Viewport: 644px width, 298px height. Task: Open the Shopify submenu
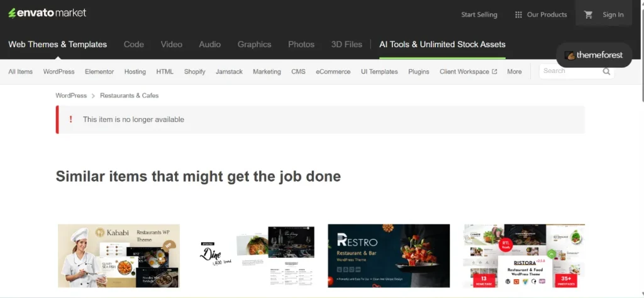click(x=195, y=72)
